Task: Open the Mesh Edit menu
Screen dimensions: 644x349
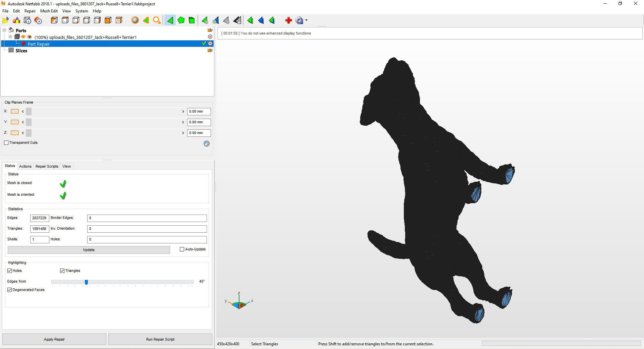Action: pyautogui.click(x=49, y=11)
